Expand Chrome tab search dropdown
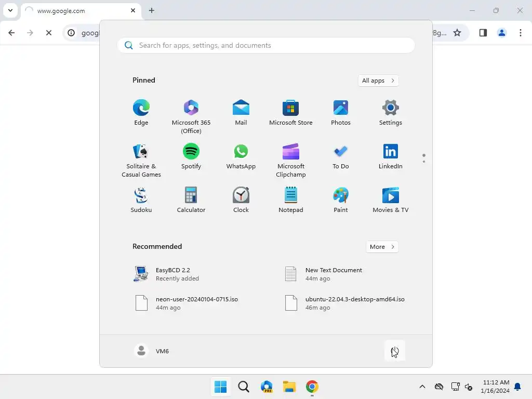 click(10, 10)
